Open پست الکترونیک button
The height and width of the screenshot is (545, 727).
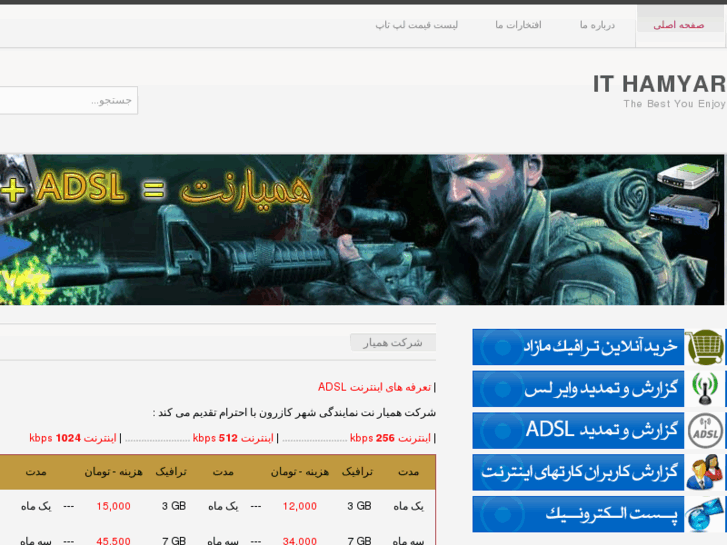pos(578,514)
